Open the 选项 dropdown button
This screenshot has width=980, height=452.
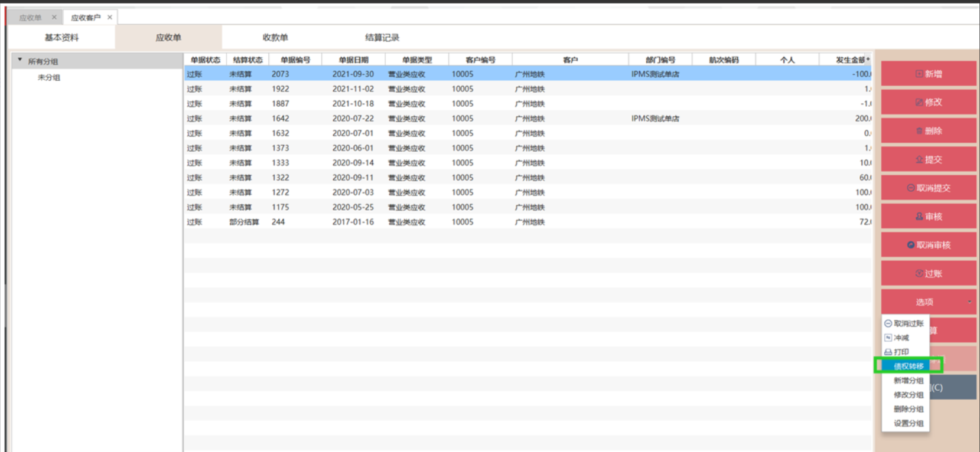pos(928,302)
